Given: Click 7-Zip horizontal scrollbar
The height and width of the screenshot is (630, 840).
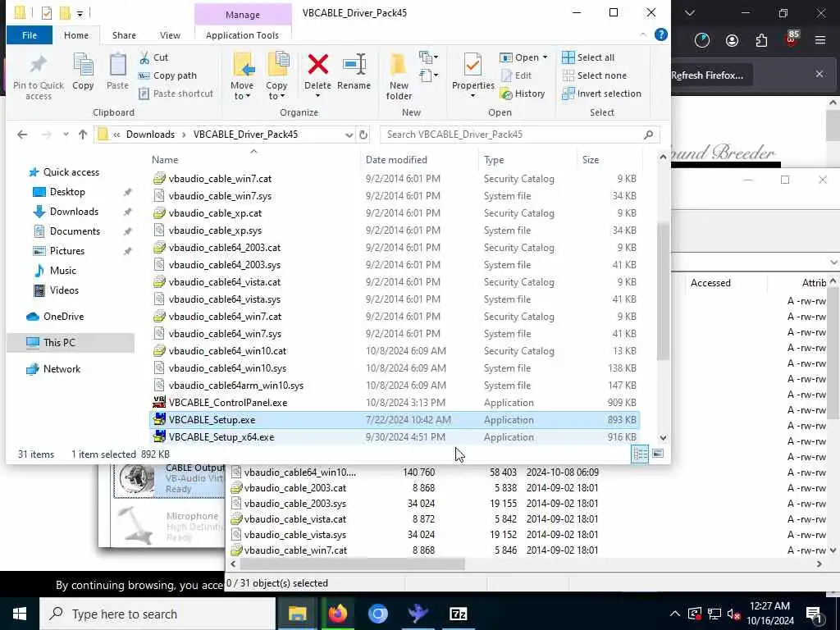Looking at the screenshot, I should pyautogui.click(x=352, y=564).
